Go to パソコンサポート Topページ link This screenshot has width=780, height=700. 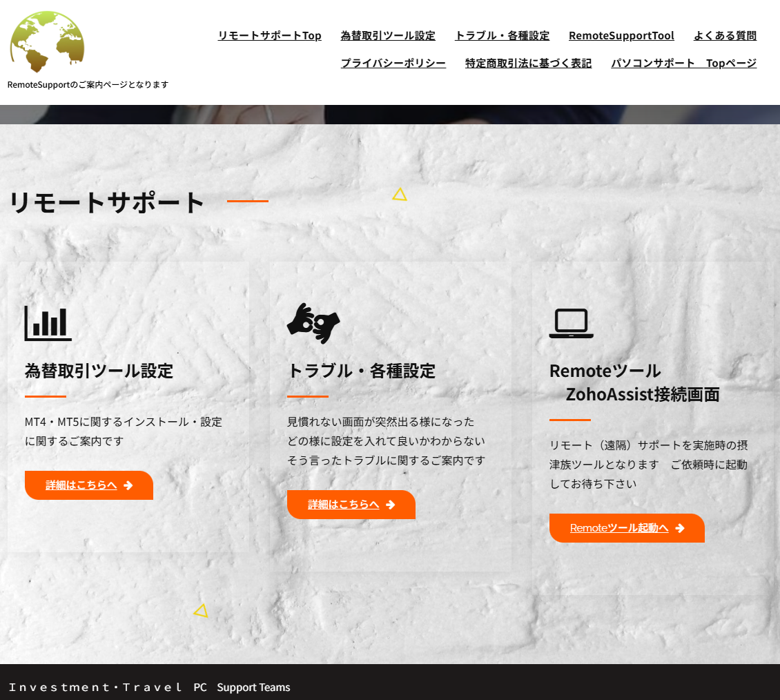tap(684, 64)
